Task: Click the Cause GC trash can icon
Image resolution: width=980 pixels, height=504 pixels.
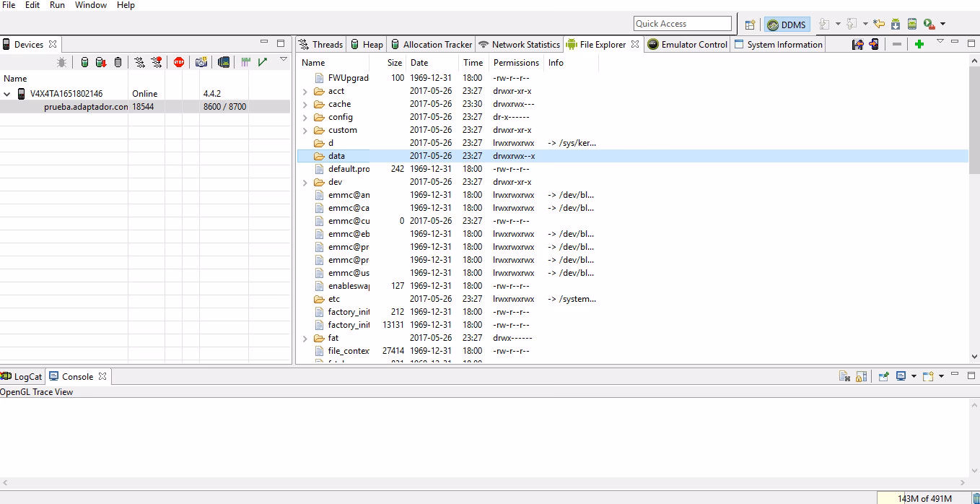Action: click(x=118, y=63)
